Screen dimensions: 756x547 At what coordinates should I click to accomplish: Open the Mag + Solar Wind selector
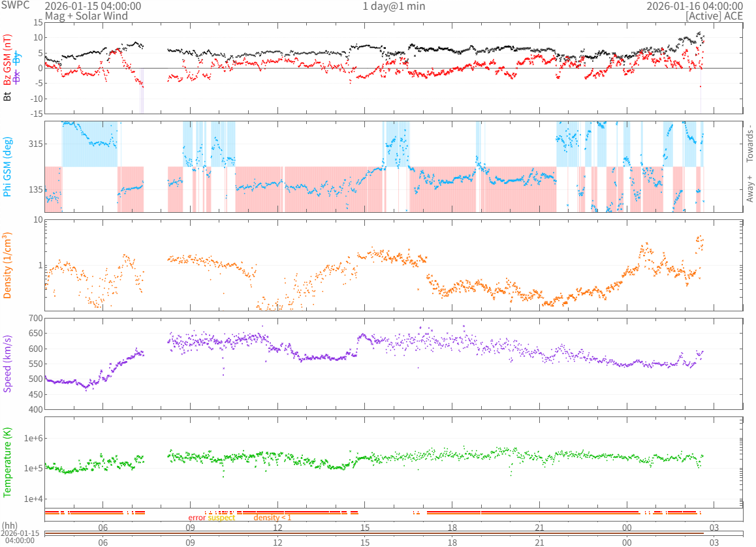tap(86, 16)
